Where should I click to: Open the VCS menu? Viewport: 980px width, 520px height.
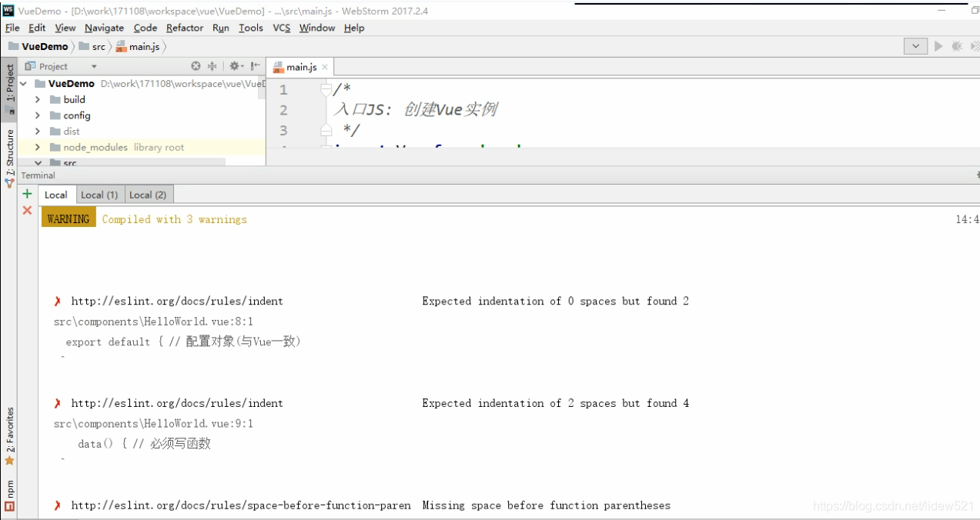[x=282, y=28]
